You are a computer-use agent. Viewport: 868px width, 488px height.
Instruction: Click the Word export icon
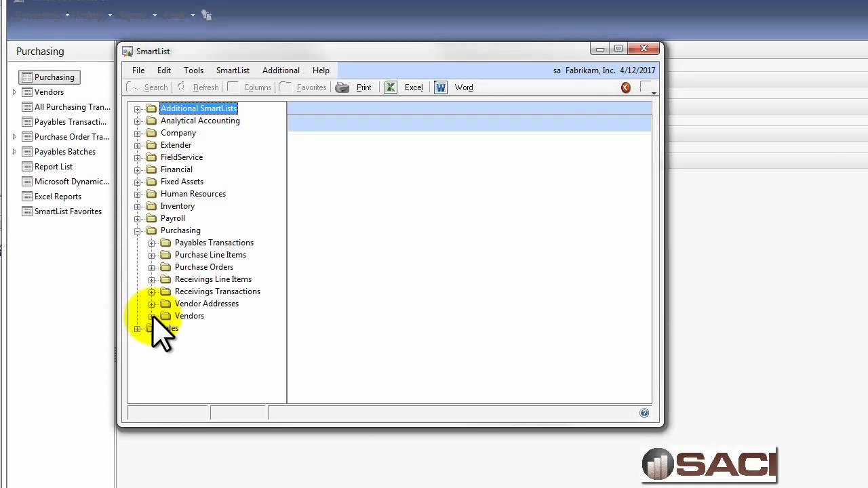tap(441, 87)
